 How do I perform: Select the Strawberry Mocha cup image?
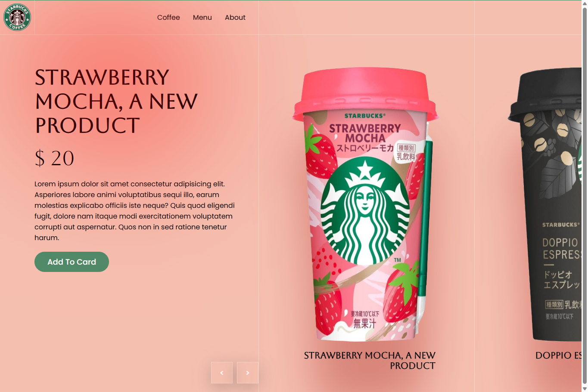(x=365, y=204)
